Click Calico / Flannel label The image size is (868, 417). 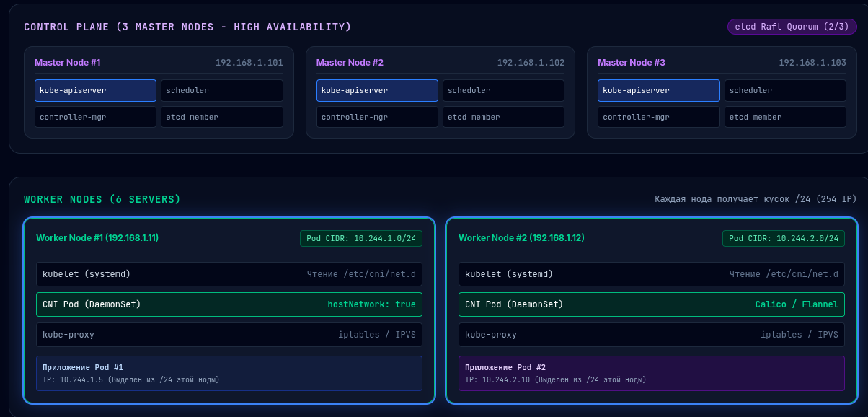tap(797, 304)
